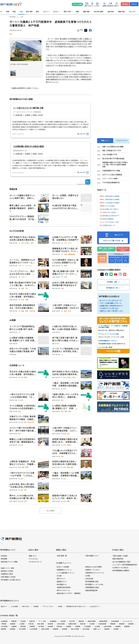Open the バックナンバー お申込み banner
This screenshot has height=644, width=139.
pyautogui.click(x=123, y=249)
